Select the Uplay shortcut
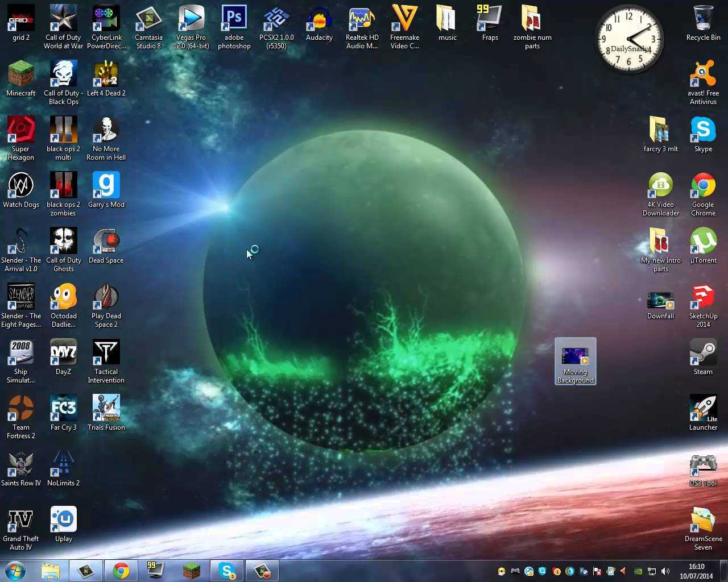The width and height of the screenshot is (728, 582). (63, 525)
